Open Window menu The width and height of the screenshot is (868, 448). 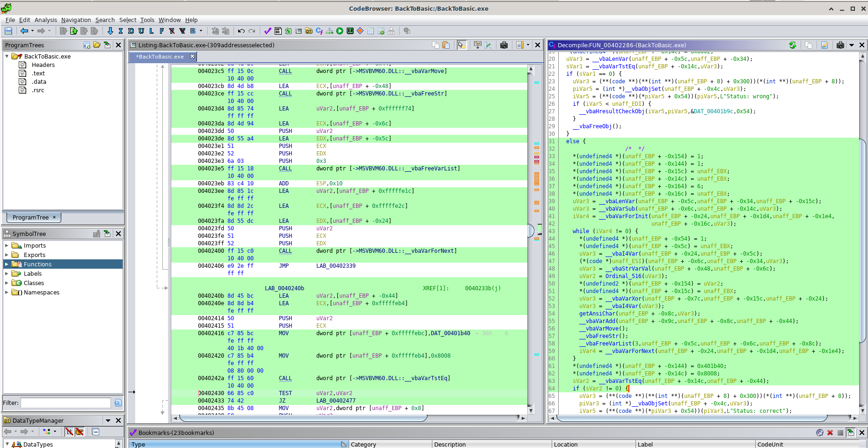(x=169, y=20)
